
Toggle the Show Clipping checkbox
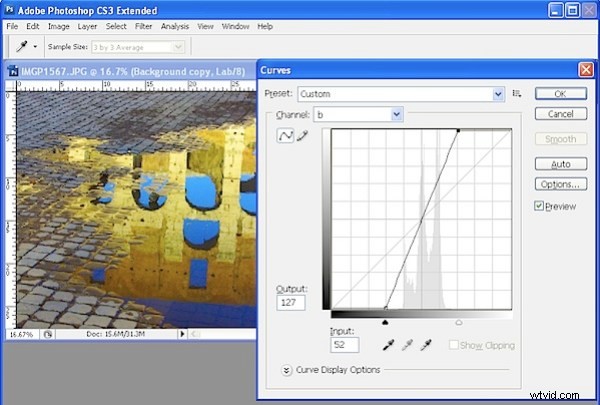point(454,345)
